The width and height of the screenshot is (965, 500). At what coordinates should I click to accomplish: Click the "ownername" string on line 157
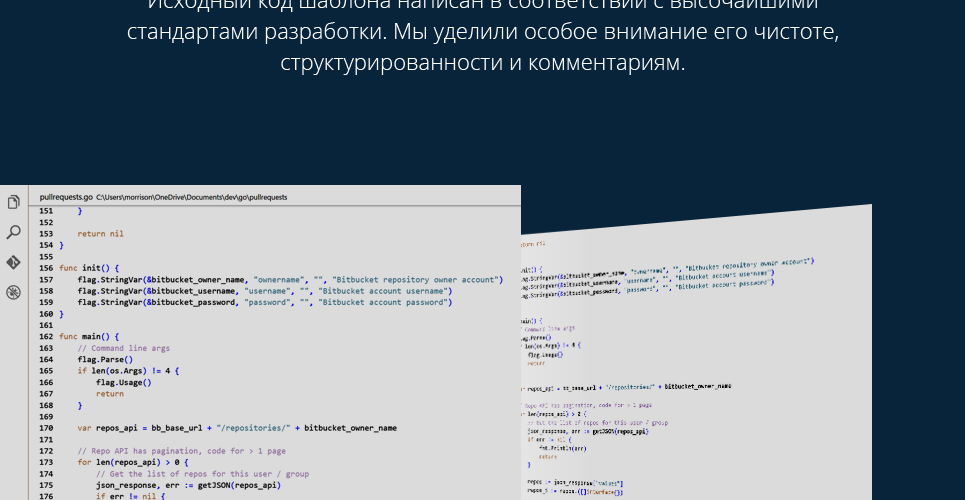280,280
